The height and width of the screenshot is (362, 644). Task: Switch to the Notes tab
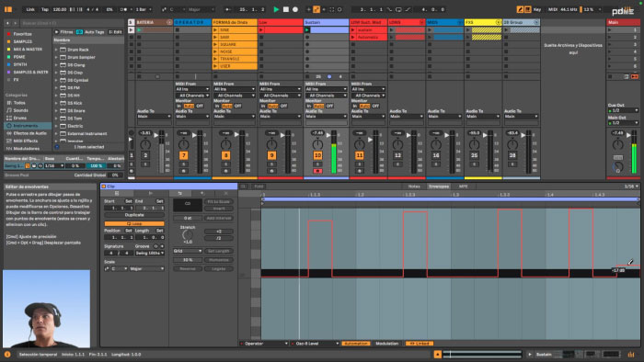pyautogui.click(x=414, y=187)
